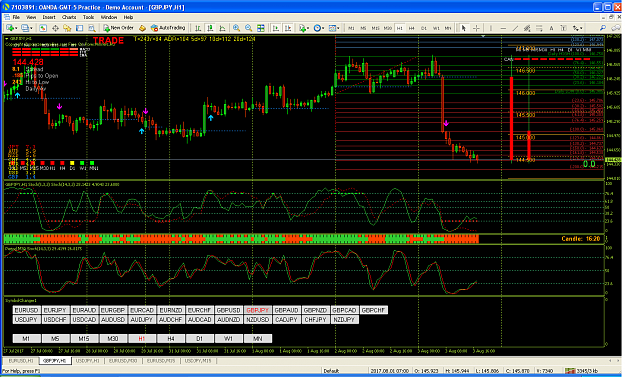This screenshot has height=377, width=625.
Task: Click the AUDUSD symbol button
Action: click(113, 320)
